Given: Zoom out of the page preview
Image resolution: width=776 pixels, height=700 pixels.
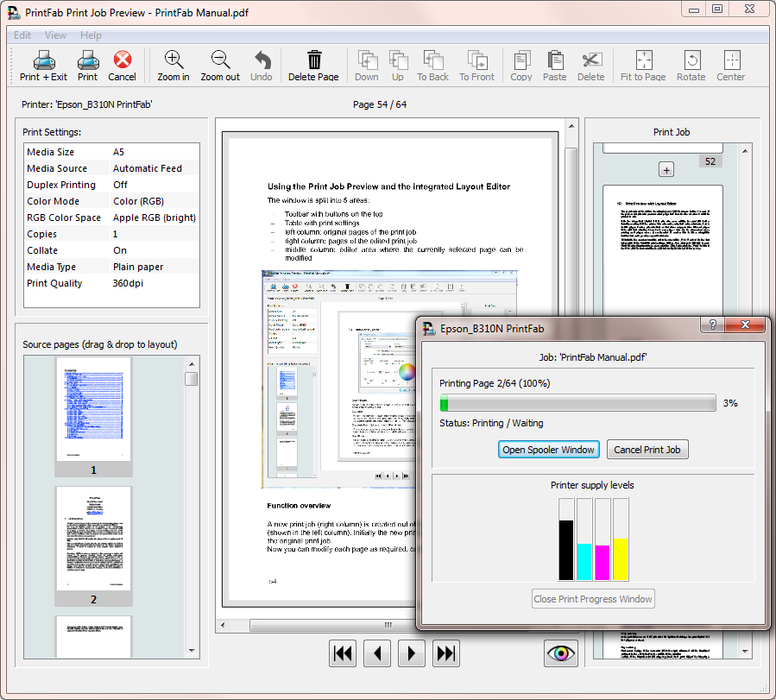Looking at the screenshot, I should (x=219, y=65).
